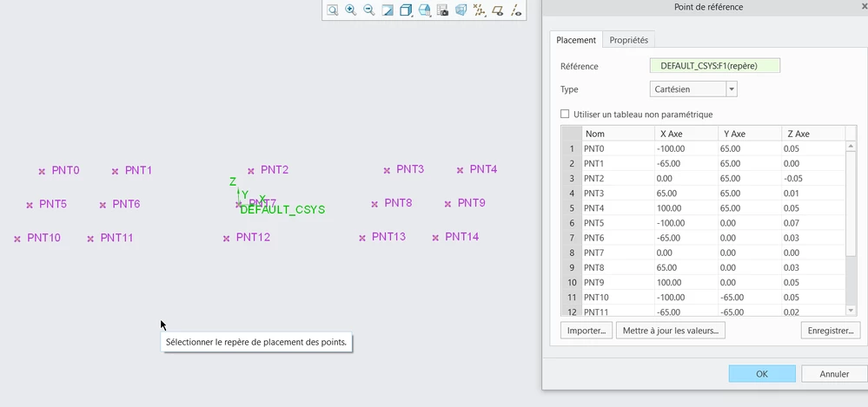The width and height of the screenshot is (868, 407).
Task: Click PNT0's X Axe value -100.00
Action: coord(686,148)
